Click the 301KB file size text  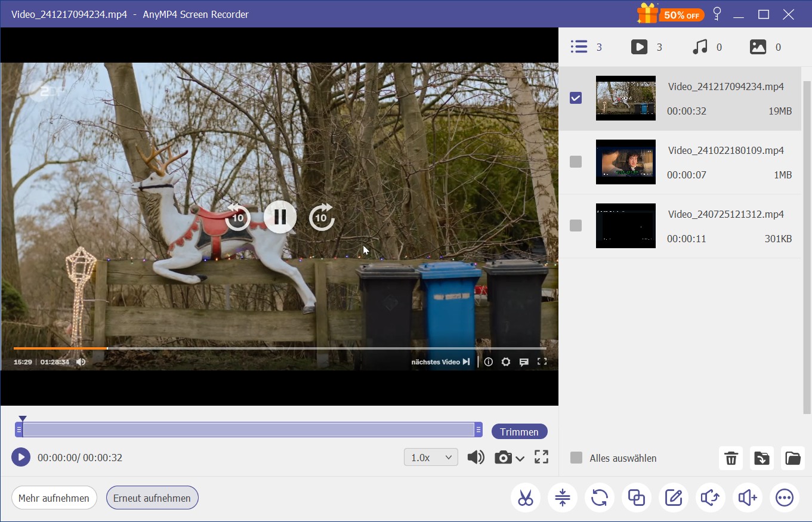[x=779, y=239]
